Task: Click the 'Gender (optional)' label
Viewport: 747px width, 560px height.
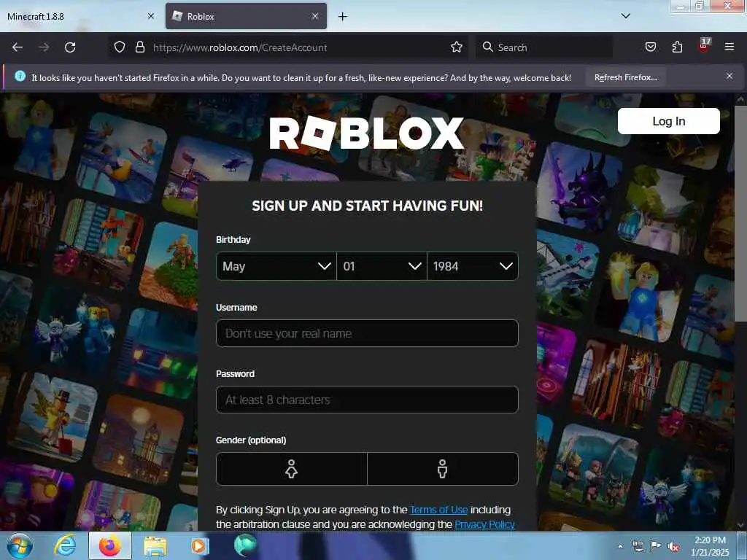Action: click(x=251, y=440)
